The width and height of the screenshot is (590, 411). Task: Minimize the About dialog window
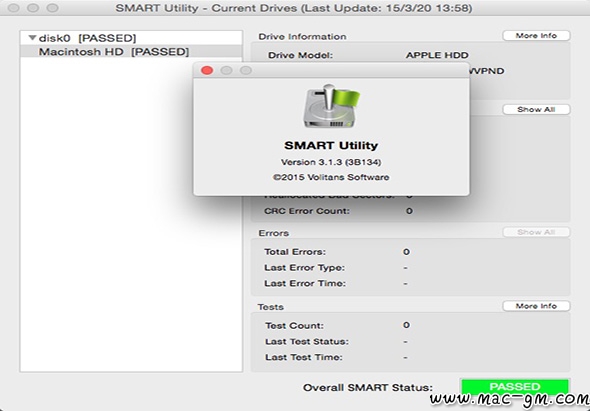point(226,70)
